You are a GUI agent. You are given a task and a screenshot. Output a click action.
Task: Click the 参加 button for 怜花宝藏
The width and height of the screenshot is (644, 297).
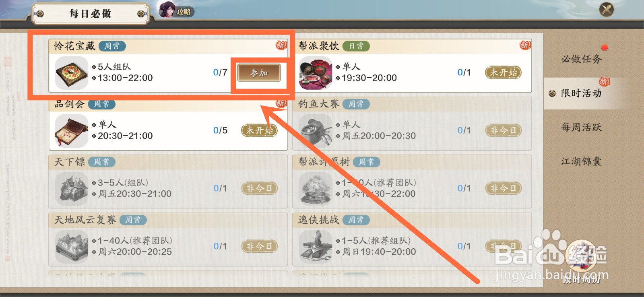coord(259,73)
